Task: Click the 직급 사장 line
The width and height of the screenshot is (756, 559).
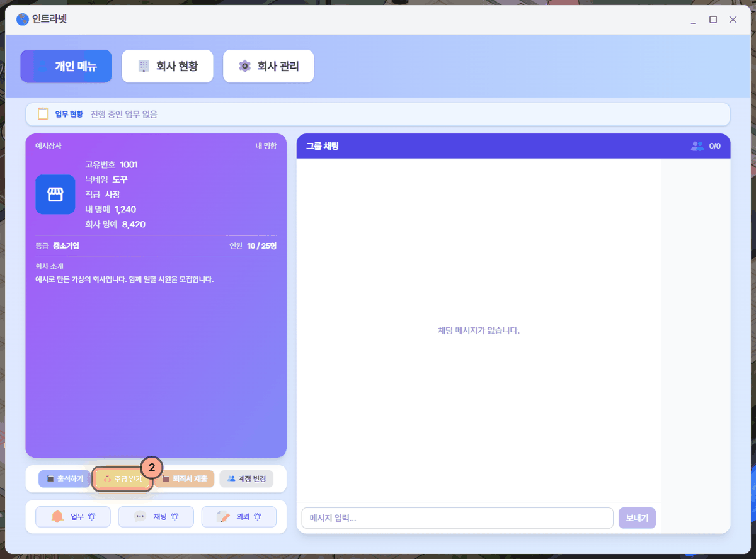Action: coord(102,195)
